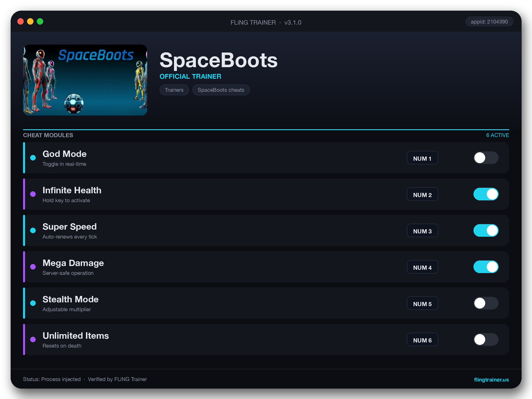Image resolution: width=532 pixels, height=399 pixels.
Task: Turn on Unlimited Items toggle
Action: point(486,339)
